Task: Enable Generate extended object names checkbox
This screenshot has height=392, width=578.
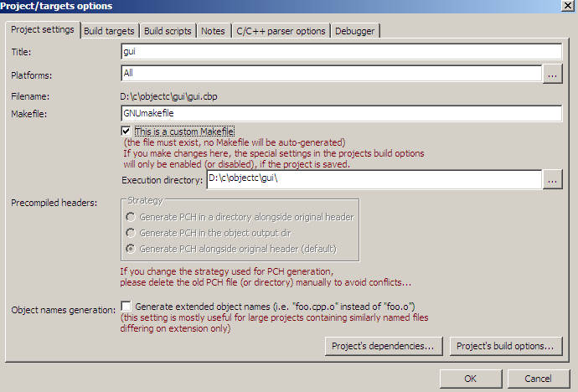Action: coord(126,307)
